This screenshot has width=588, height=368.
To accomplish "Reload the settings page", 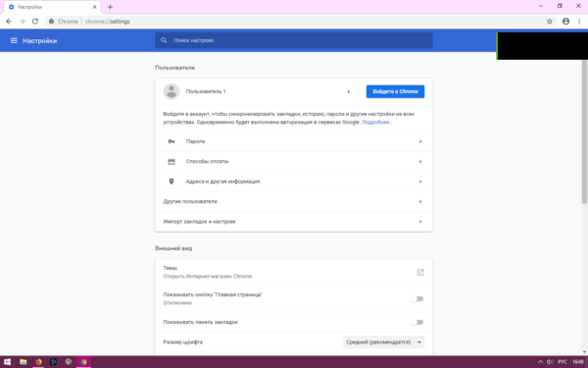I will (x=35, y=22).
